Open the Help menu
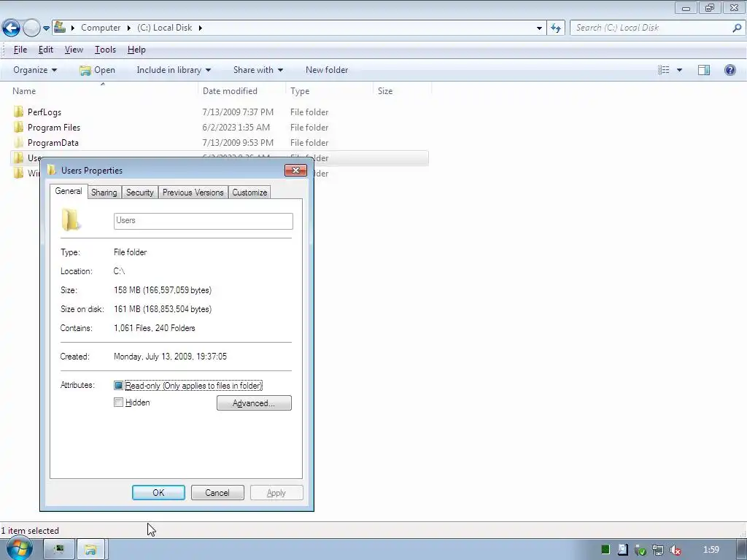The image size is (747, 560). (136, 50)
